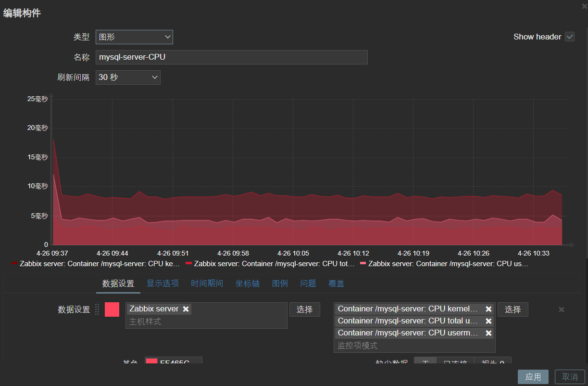Open the 刷新间隔 dropdown
588x386 pixels.
pyautogui.click(x=128, y=77)
